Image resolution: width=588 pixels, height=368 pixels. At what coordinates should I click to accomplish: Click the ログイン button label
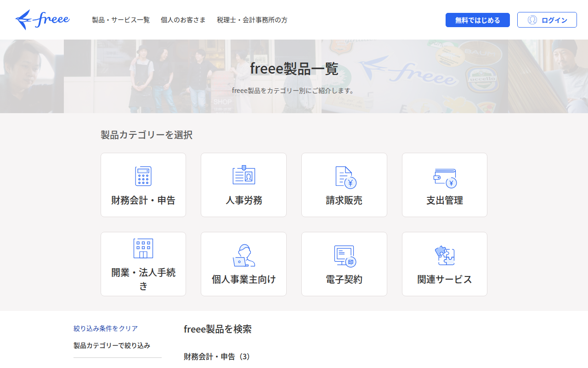click(554, 20)
